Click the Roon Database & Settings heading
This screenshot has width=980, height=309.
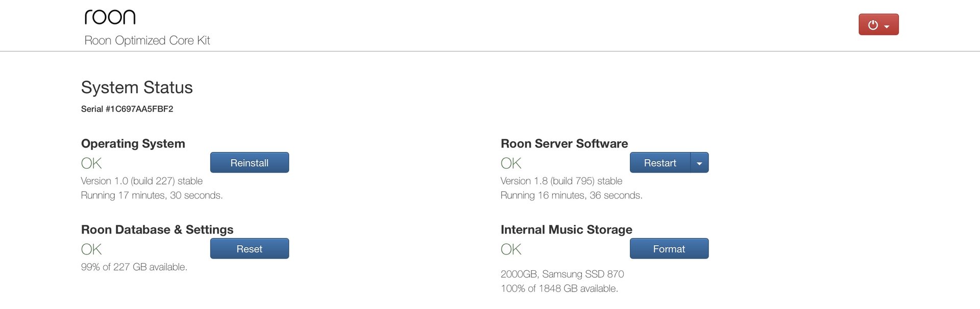[x=157, y=230]
